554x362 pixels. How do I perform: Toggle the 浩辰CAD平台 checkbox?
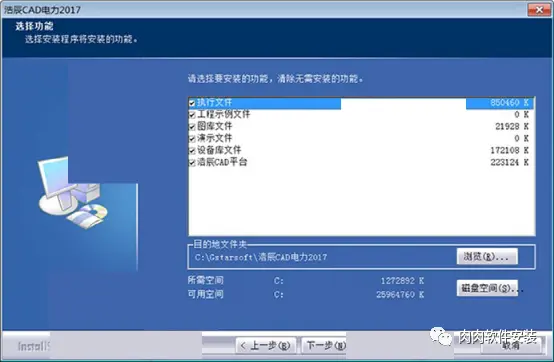tap(192, 163)
